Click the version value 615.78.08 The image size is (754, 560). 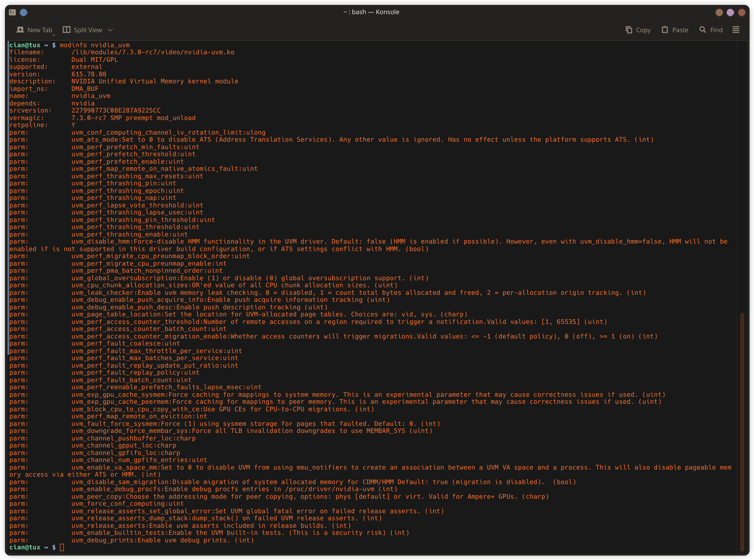[x=89, y=74]
